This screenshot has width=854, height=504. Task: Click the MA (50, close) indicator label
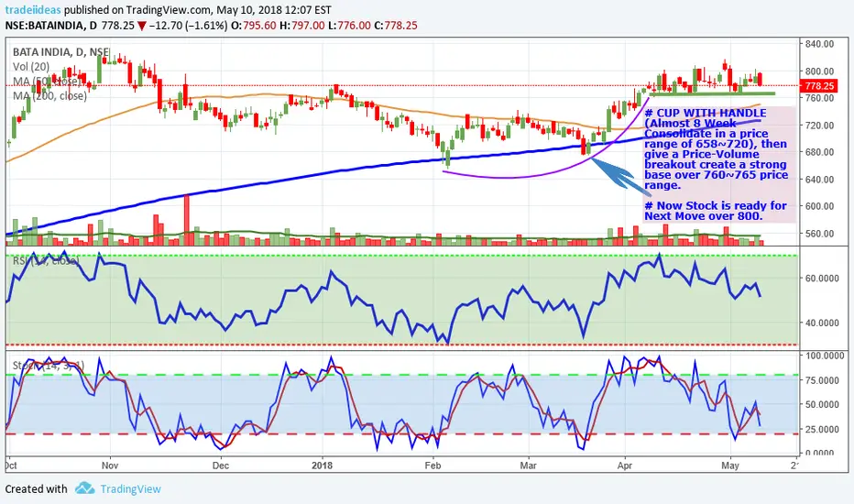[x=46, y=82]
